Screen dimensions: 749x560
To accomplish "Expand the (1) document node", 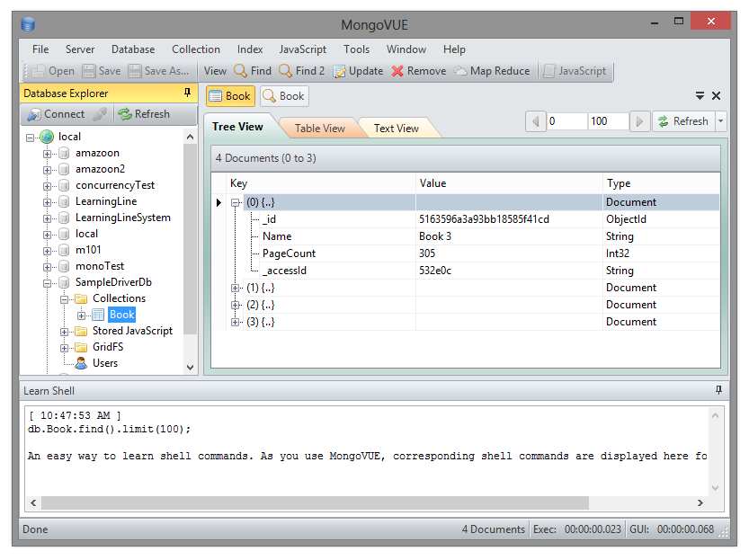I will pos(236,289).
